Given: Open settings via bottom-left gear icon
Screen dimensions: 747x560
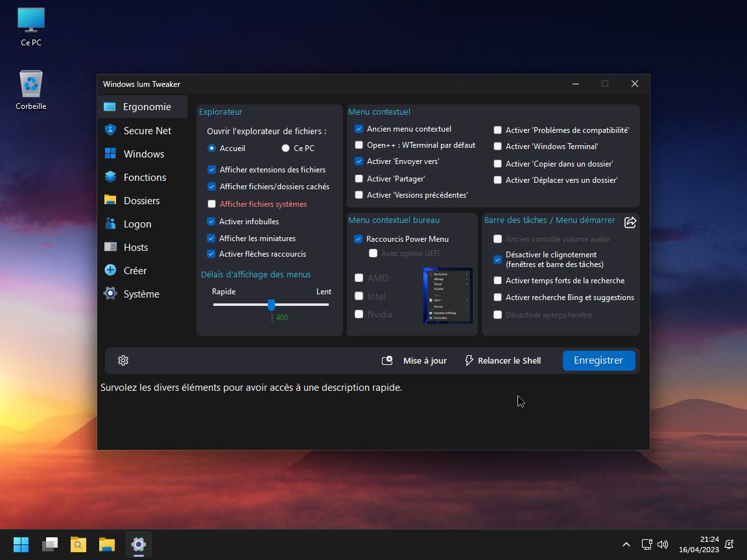Looking at the screenshot, I should (x=123, y=360).
